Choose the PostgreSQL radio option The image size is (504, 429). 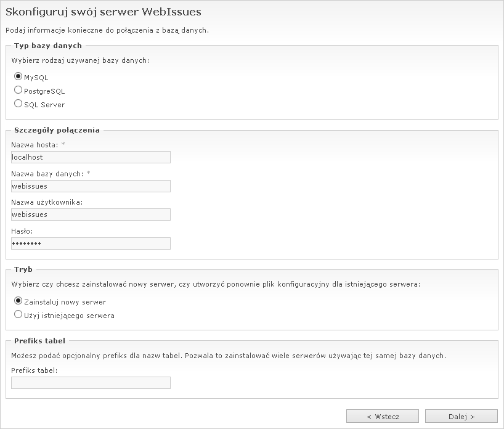(x=18, y=91)
